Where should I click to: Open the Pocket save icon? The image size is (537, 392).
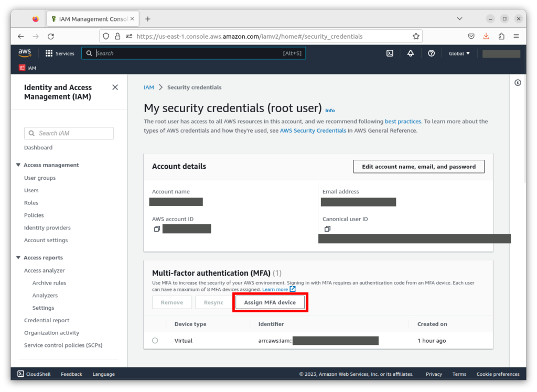[x=471, y=36]
